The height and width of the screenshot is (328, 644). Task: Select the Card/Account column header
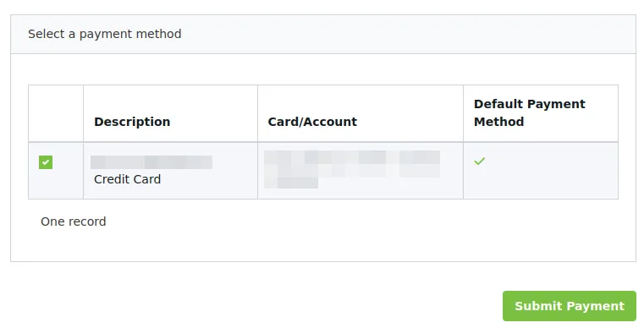tap(312, 122)
